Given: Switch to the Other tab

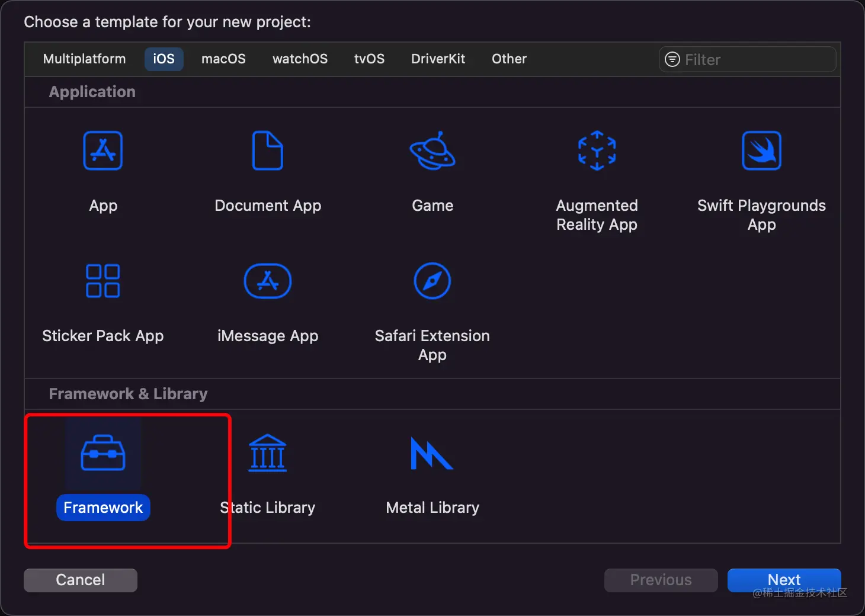Looking at the screenshot, I should [x=509, y=59].
